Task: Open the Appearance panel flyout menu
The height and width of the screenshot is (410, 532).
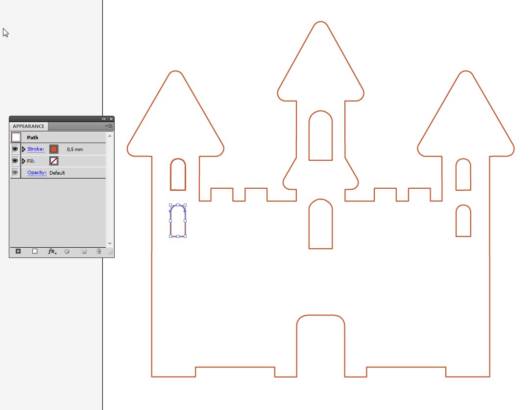Action: pyautogui.click(x=109, y=126)
